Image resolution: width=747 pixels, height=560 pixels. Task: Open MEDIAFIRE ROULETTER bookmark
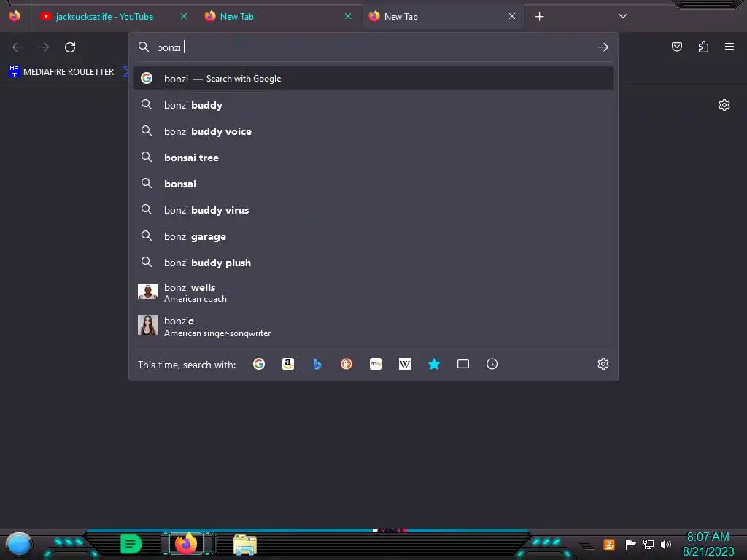coord(61,72)
